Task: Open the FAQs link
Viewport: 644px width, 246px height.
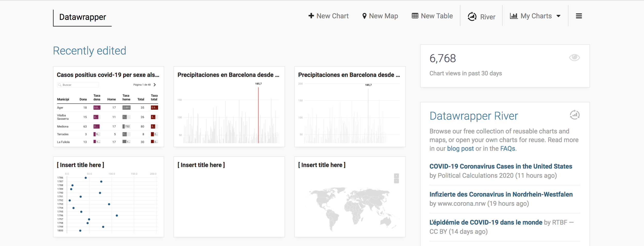Action: [507, 148]
